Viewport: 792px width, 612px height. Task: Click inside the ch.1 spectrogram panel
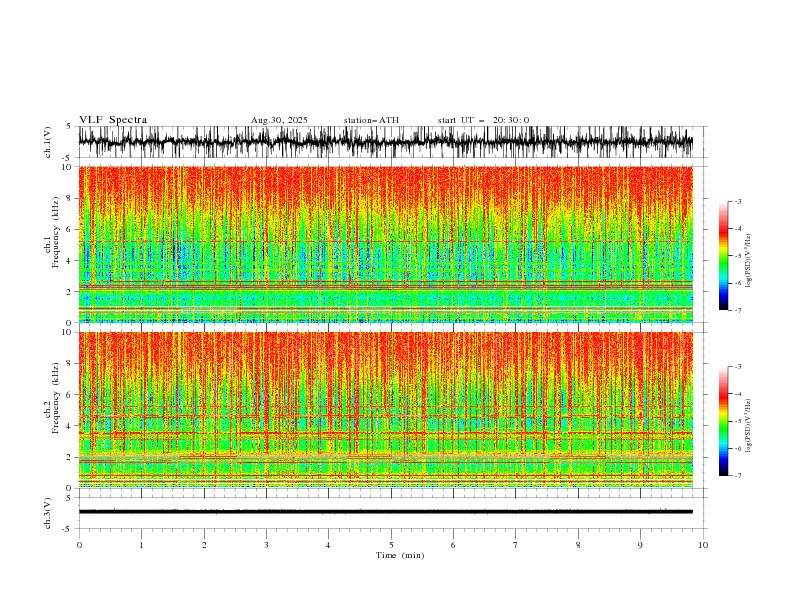385,244
